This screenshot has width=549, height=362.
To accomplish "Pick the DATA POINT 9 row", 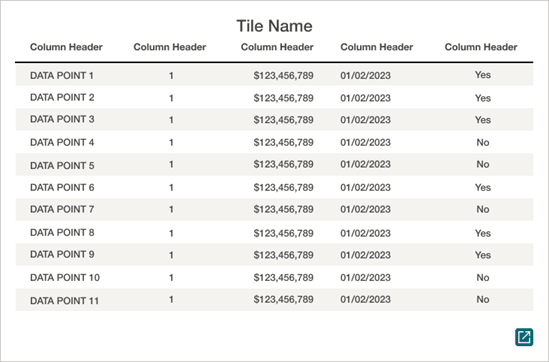I will pos(274,255).
